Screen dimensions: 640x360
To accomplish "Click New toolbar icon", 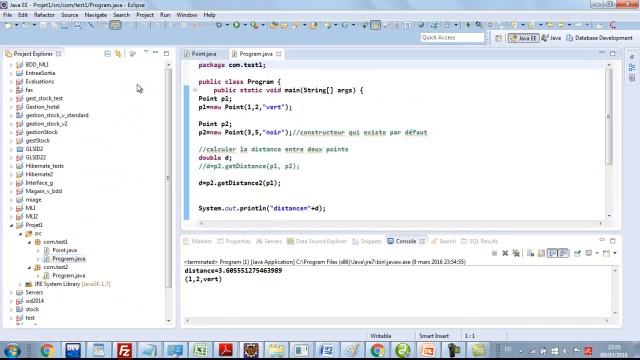I will tap(8, 25).
